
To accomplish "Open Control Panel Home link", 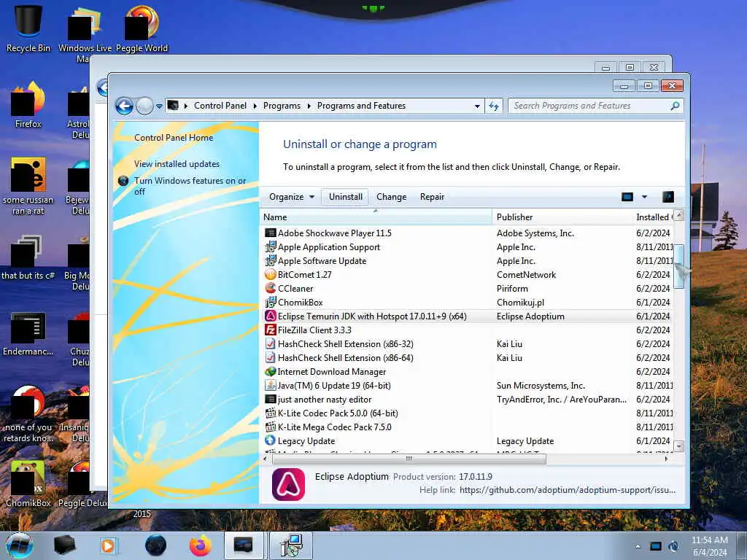I will pos(174,138).
